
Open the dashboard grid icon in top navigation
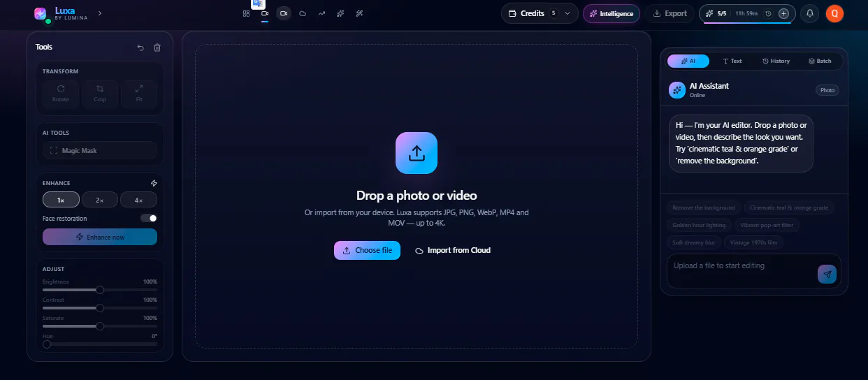point(246,13)
